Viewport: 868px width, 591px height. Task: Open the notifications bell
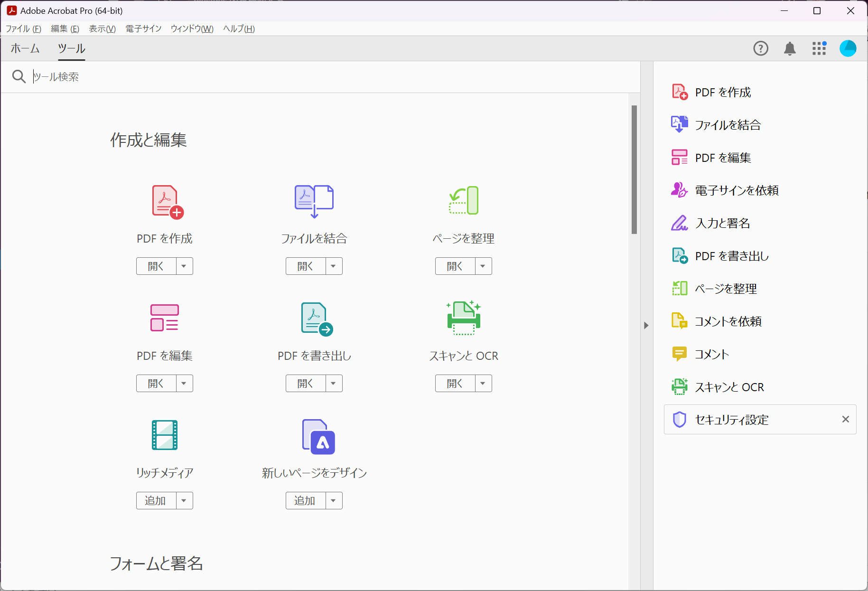790,48
